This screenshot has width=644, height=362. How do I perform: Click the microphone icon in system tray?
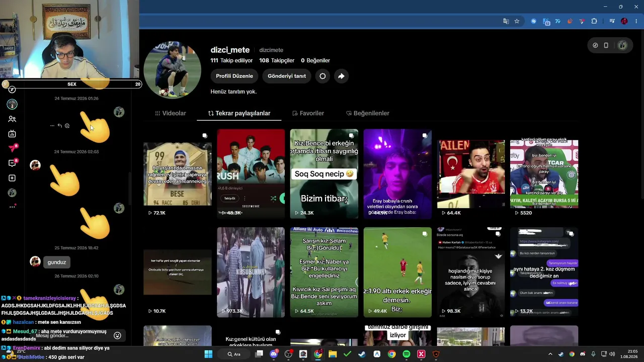[593, 354]
